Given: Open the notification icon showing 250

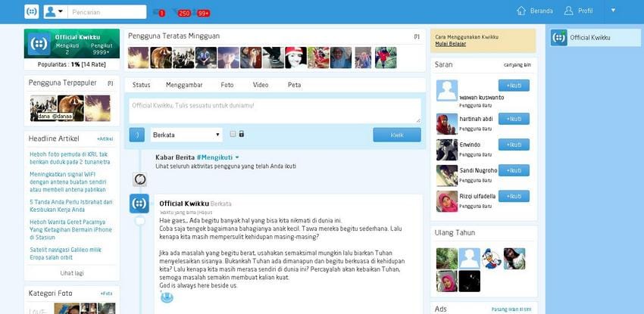Looking at the screenshot, I should 182,13.
